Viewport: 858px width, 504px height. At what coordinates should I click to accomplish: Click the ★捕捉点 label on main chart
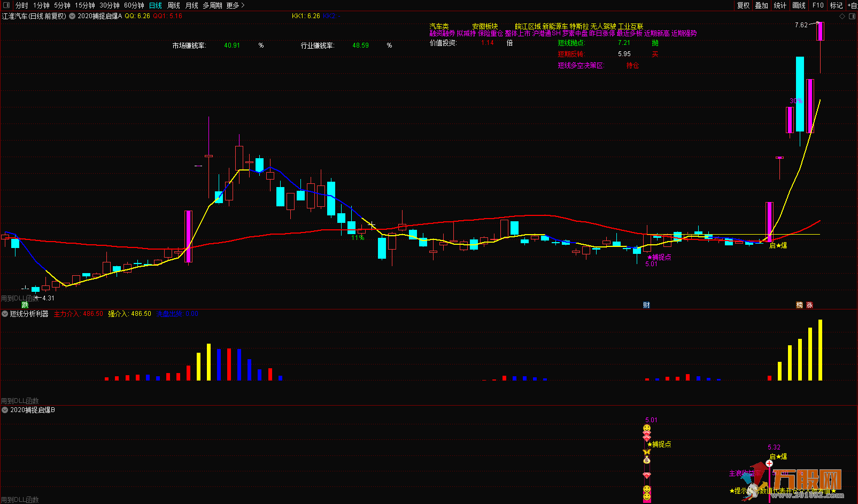point(659,257)
